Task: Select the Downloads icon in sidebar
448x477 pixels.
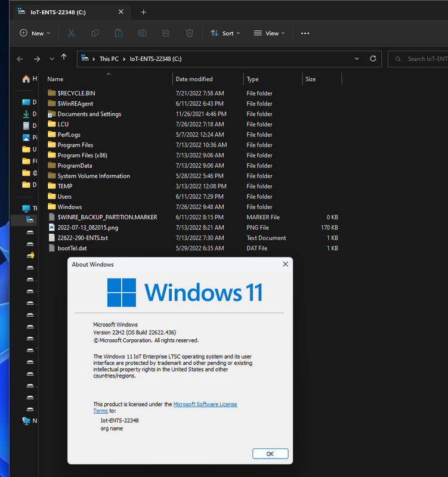Action: tap(26, 114)
